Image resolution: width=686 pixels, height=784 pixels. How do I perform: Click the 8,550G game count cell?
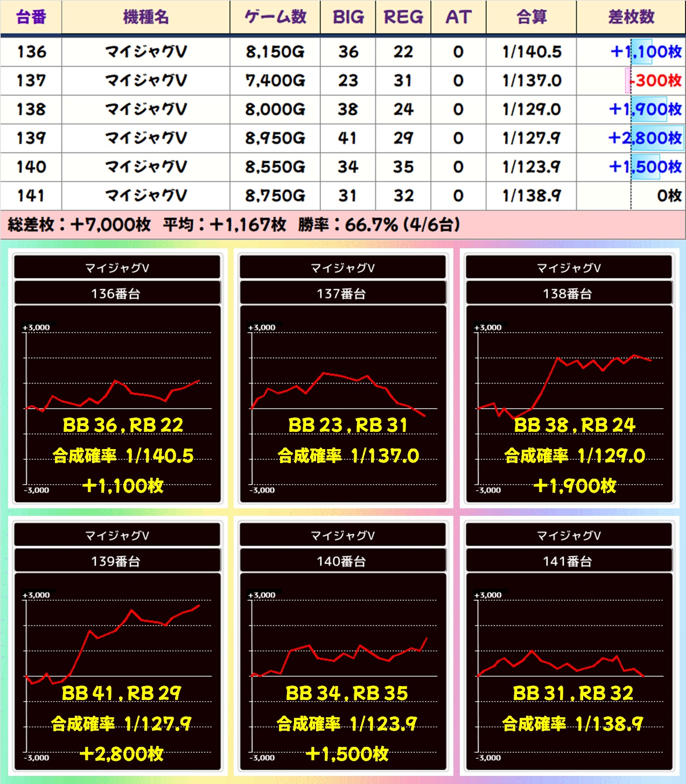pos(275,167)
